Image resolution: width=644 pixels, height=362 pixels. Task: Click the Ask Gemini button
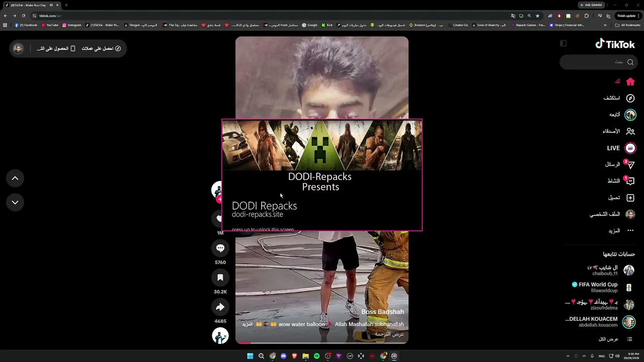click(x=591, y=5)
